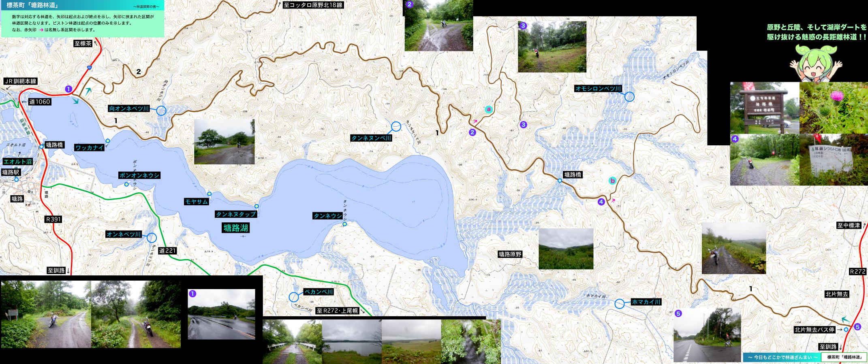Click the green-haired mascot character
Screen dimensions: 868x364
(x=815, y=63)
